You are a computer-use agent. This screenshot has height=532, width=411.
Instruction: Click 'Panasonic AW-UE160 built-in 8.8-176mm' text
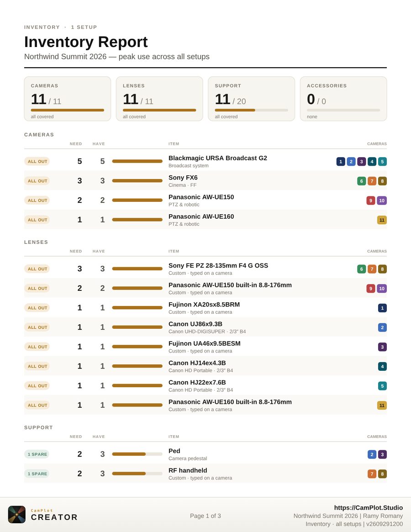click(230, 402)
